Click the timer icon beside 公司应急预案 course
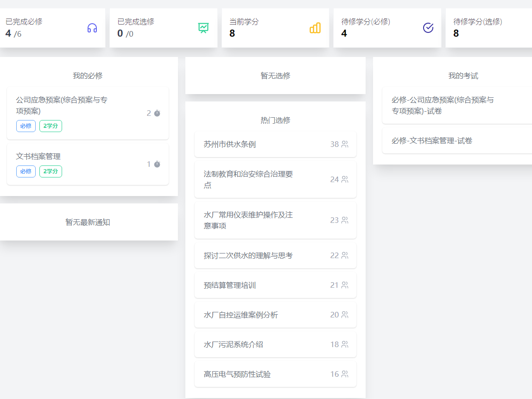Screen dimensions: 532x399 click(x=157, y=114)
